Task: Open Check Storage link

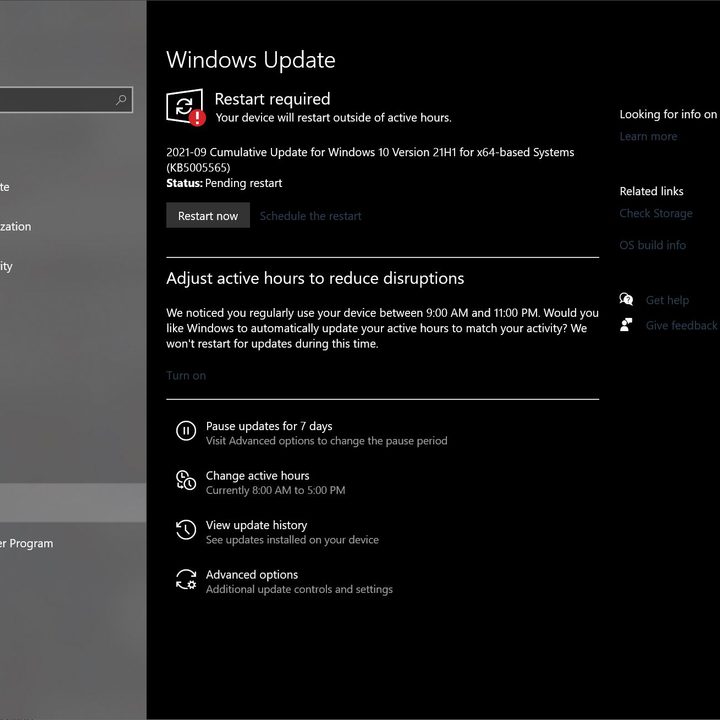Action: coord(656,214)
